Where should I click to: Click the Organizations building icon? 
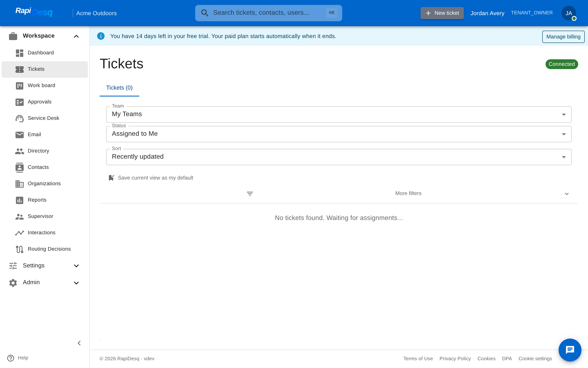pos(19,184)
